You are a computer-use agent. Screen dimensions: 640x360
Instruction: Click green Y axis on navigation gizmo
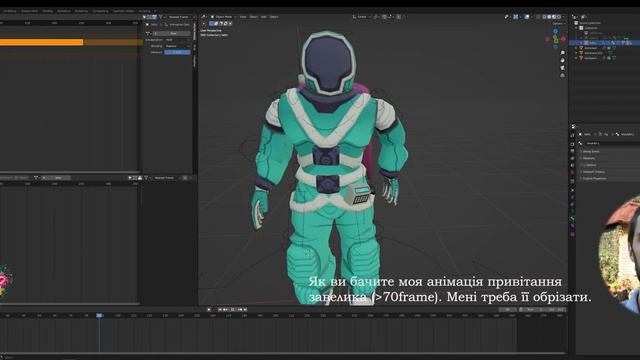tap(556, 40)
